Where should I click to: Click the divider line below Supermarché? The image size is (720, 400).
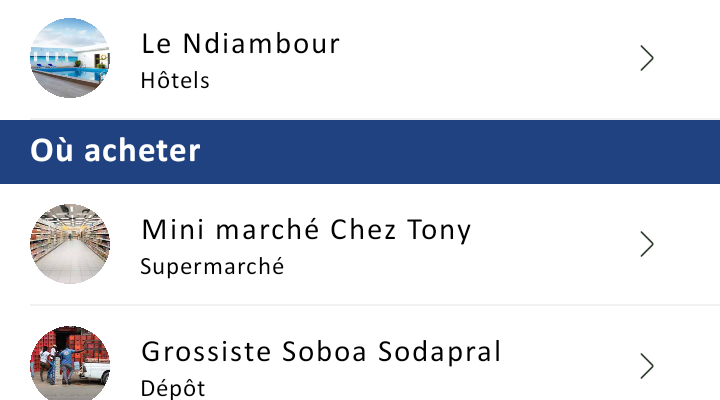375,305
